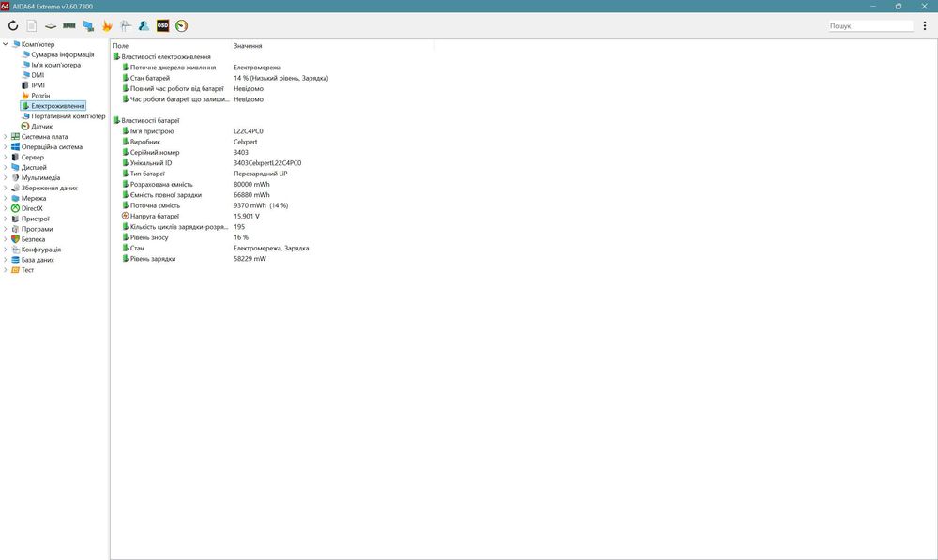This screenshot has width=938, height=560.
Task: Click the Пошук search field
Action: [x=871, y=25]
